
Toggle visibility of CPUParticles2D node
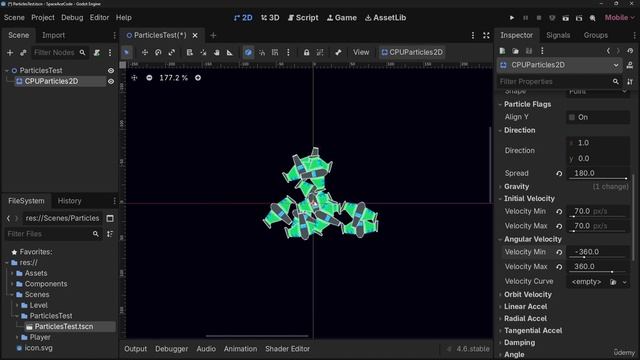tap(111, 82)
